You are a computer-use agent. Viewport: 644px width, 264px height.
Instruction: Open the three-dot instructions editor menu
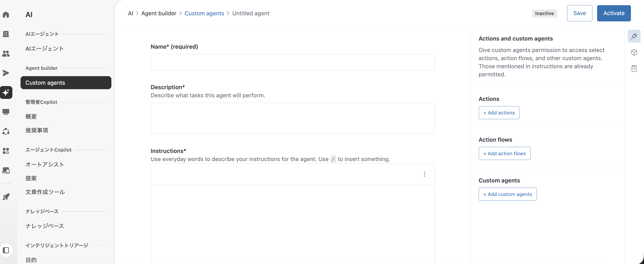tap(424, 174)
